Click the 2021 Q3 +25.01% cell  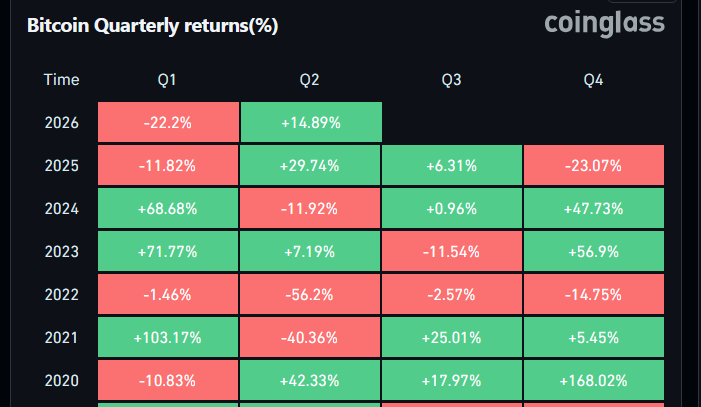(x=452, y=337)
